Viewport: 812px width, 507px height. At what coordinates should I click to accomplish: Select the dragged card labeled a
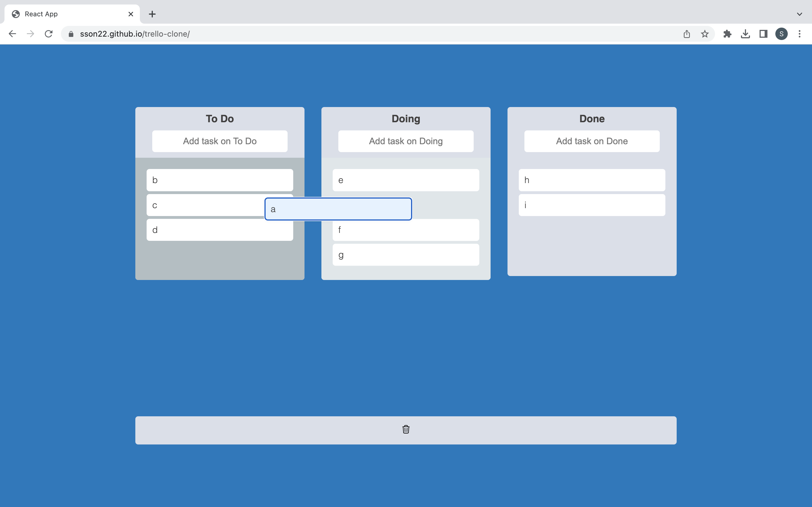[338, 209]
